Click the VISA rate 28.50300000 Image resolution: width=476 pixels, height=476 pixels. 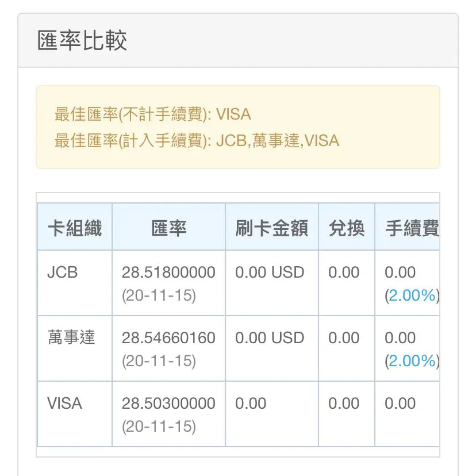point(168,404)
